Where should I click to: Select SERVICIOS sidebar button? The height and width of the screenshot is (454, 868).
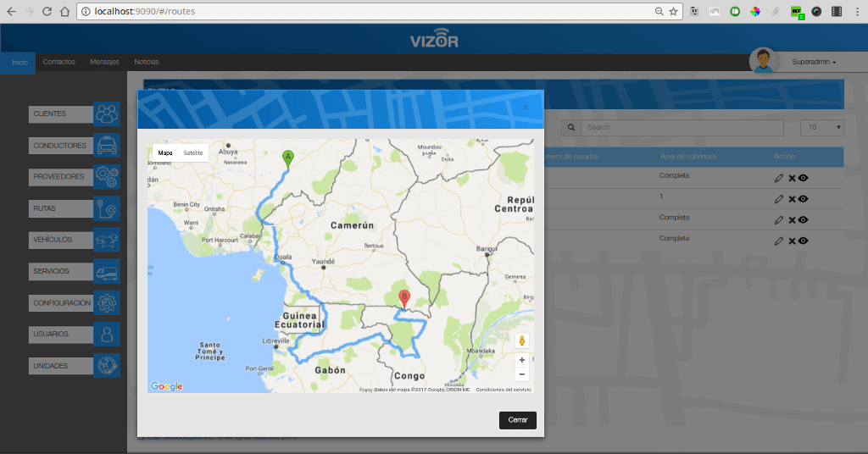[61, 272]
